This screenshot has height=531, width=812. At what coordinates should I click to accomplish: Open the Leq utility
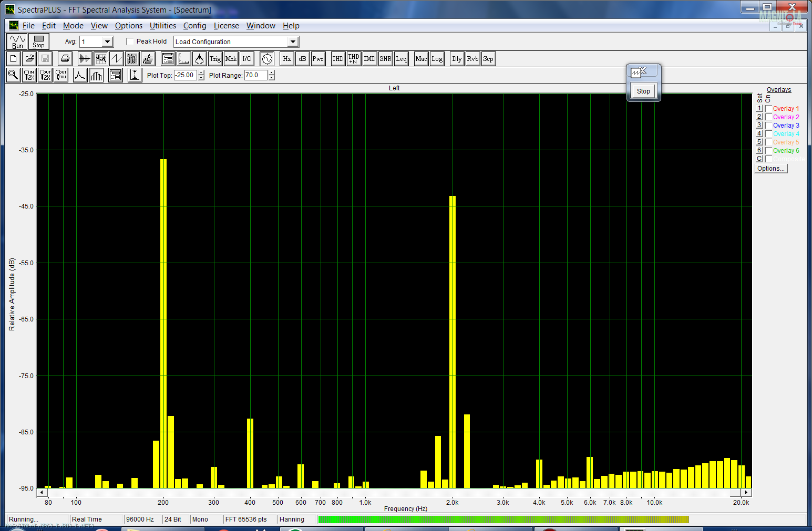[x=401, y=59]
